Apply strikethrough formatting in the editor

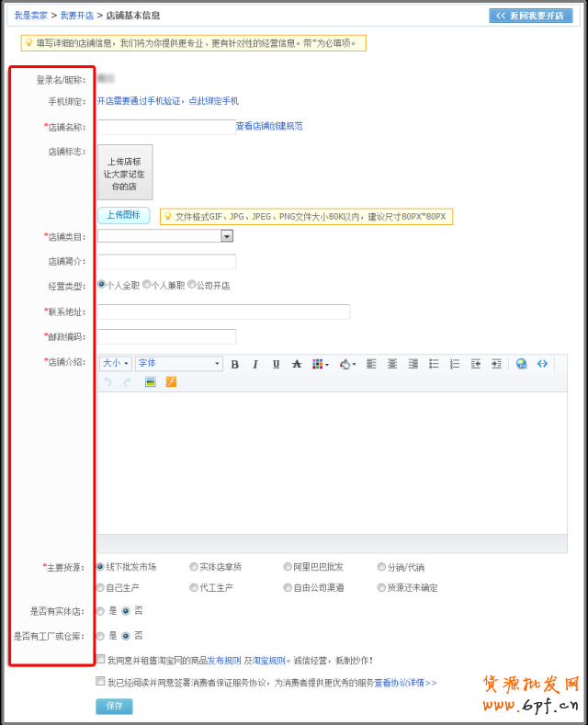click(296, 364)
